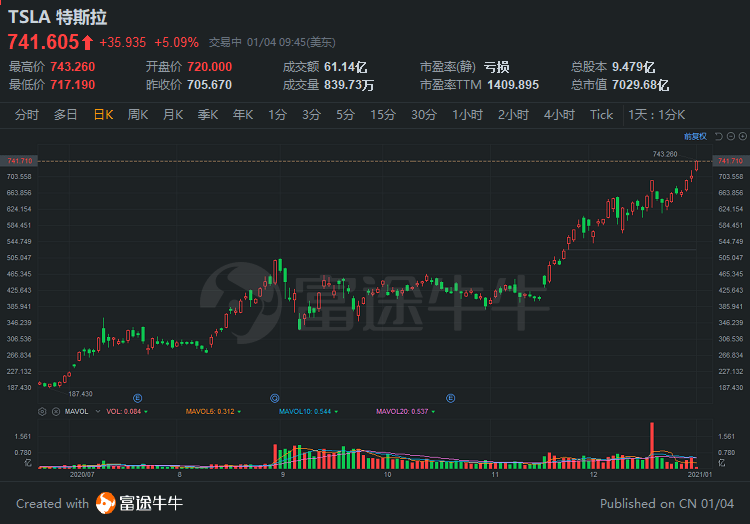Expand the VOL: 0.084 dropdown arrow
The width and height of the screenshot is (750, 524).
click(x=146, y=412)
